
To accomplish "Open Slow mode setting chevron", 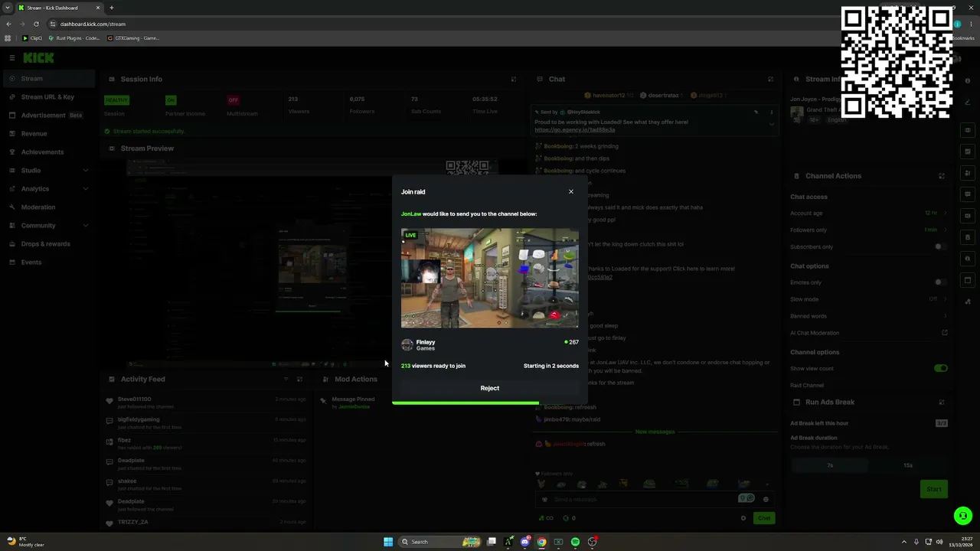I will [945, 299].
